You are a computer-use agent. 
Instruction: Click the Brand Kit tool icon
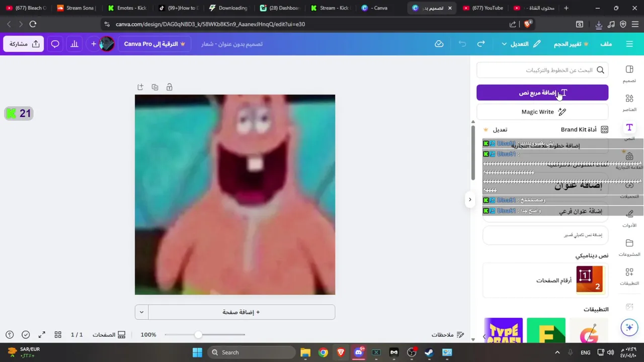click(604, 130)
